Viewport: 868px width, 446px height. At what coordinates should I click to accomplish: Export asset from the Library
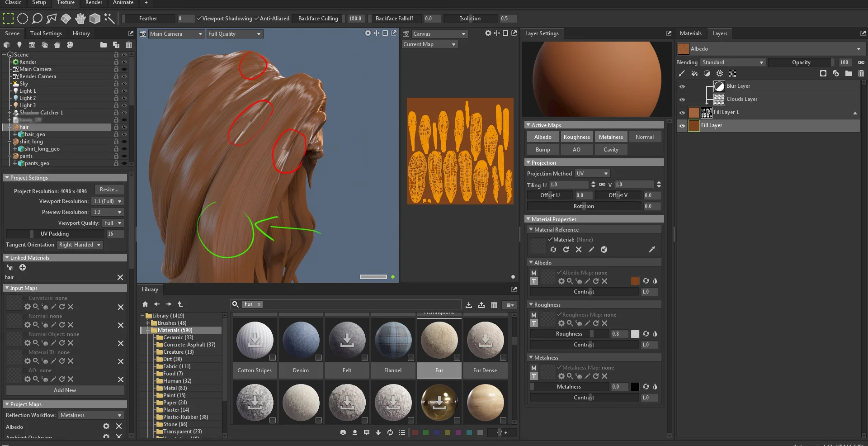[x=481, y=305]
